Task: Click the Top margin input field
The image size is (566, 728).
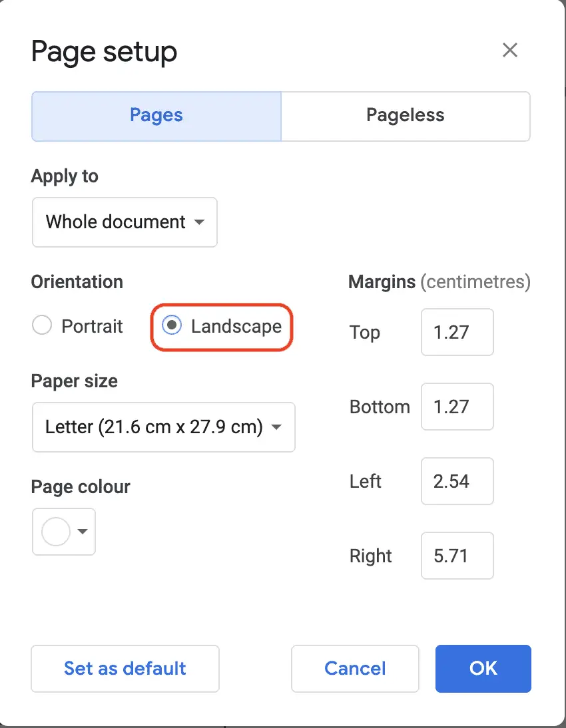Action: click(x=457, y=332)
